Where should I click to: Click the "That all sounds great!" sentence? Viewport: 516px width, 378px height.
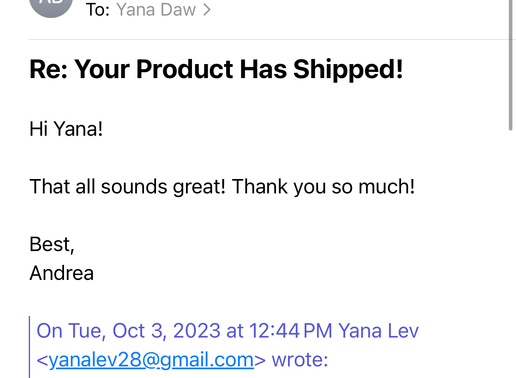[x=128, y=186]
